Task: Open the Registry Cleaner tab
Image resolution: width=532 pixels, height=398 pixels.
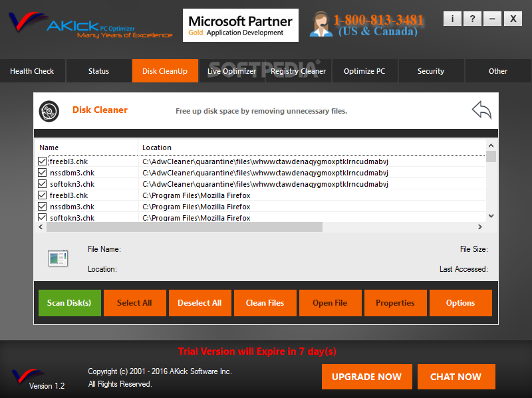Action: point(298,71)
